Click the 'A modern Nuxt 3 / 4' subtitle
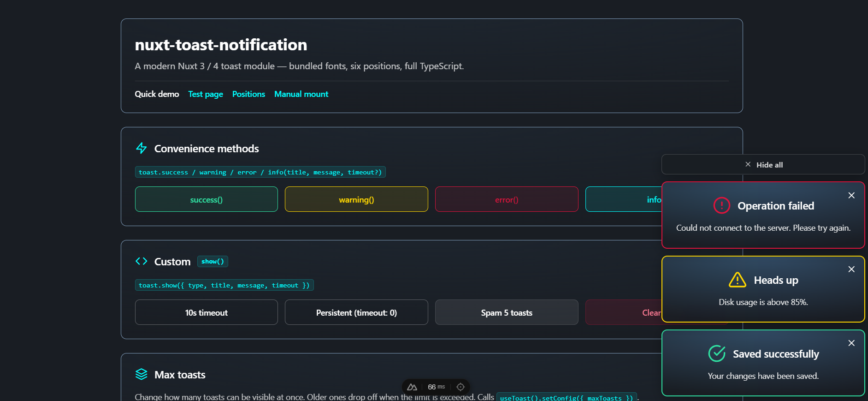868x401 pixels. [x=299, y=66]
